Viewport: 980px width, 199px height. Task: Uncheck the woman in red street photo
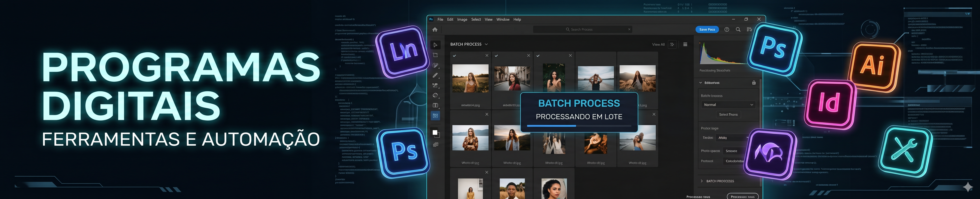[x=496, y=56]
